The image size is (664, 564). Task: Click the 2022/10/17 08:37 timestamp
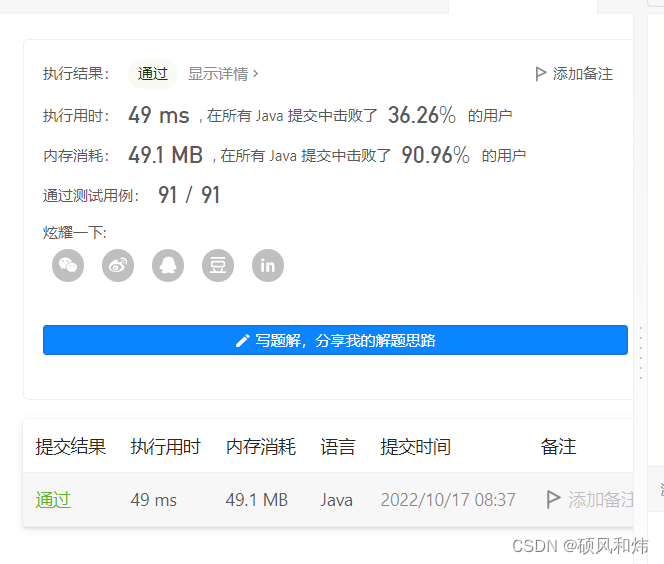[448, 500]
